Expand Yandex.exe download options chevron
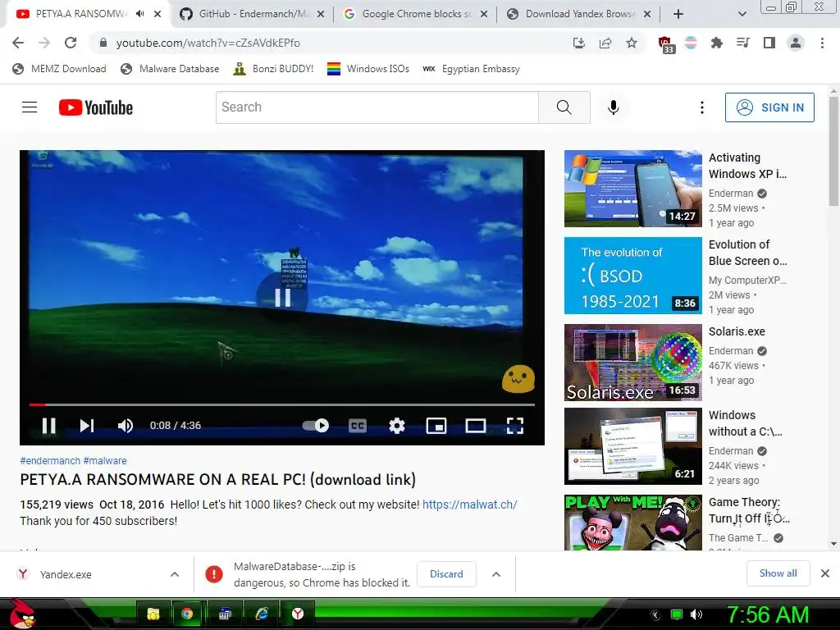The width and height of the screenshot is (840, 630). point(175,574)
